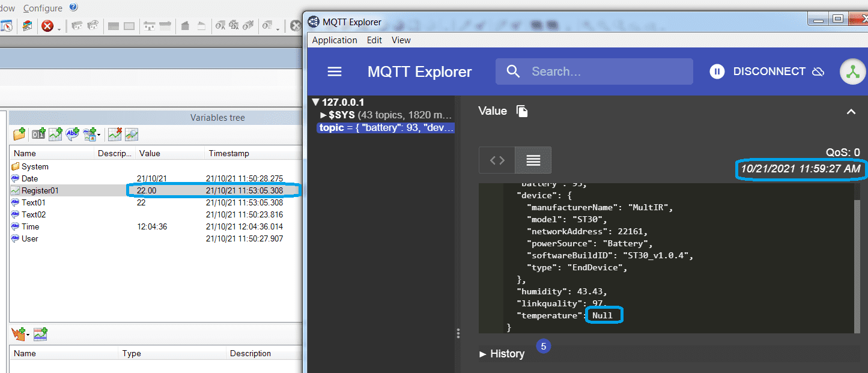
Task: Add a new digital variable
Action: point(38,134)
